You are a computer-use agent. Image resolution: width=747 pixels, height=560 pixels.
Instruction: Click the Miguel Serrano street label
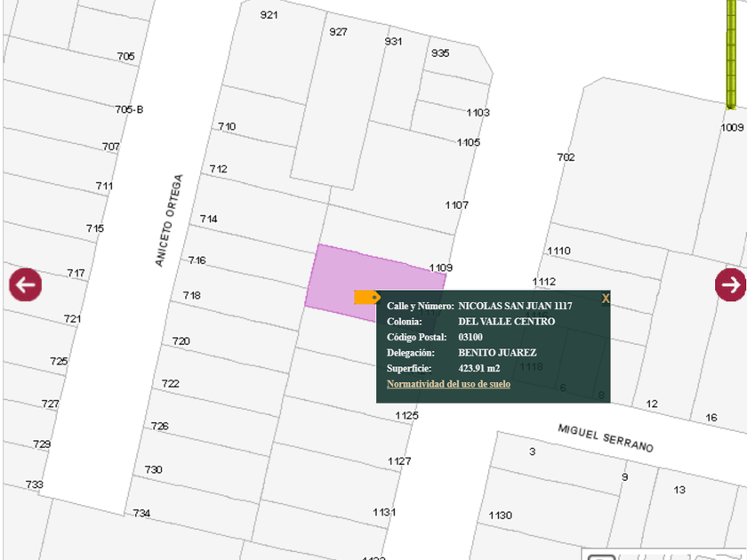pos(605,437)
